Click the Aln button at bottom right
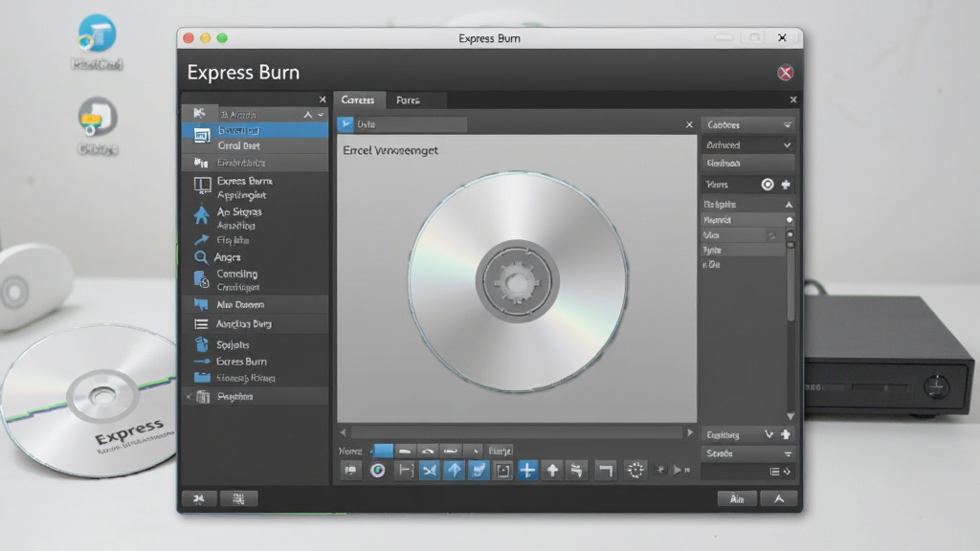The height and width of the screenshot is (551, 980). pyautogui.click(x=737, y=498)
